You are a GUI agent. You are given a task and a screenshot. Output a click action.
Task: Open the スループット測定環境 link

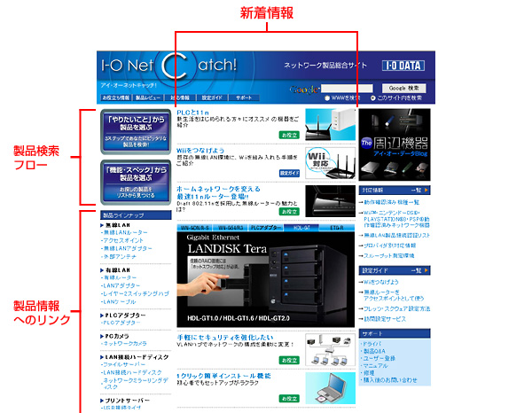(x=389, y=255)
